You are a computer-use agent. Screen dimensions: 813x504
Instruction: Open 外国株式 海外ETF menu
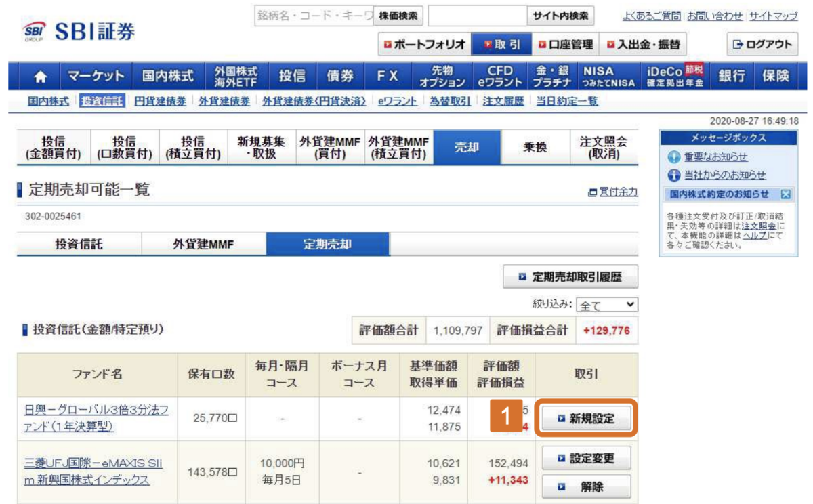pos(236,76)
